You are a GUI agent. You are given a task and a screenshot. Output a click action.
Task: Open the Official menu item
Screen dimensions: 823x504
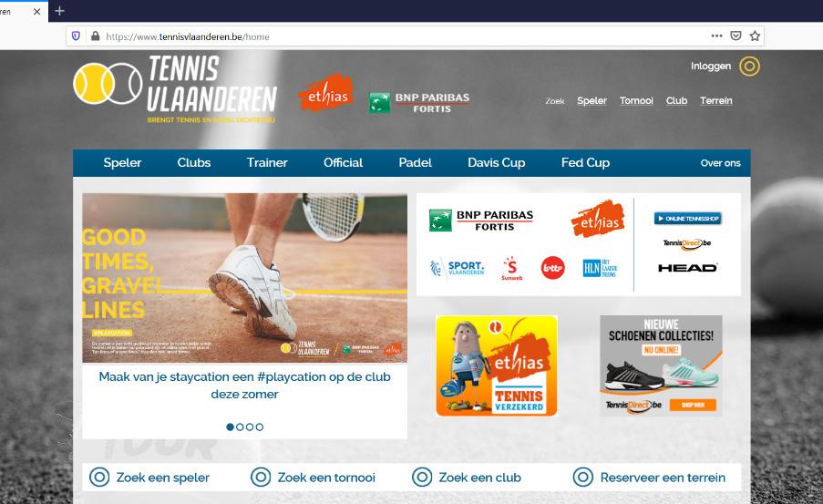click(x=343, y=163)
